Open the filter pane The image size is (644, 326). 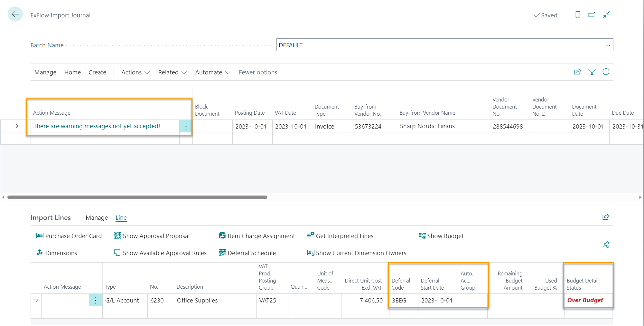coord(592,72)
